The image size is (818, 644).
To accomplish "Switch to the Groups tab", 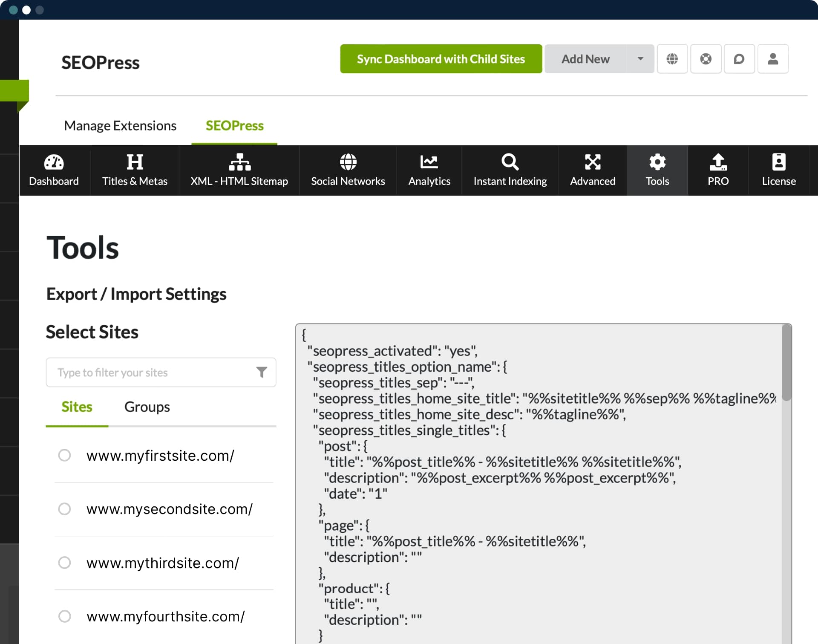I will point(146,407).
